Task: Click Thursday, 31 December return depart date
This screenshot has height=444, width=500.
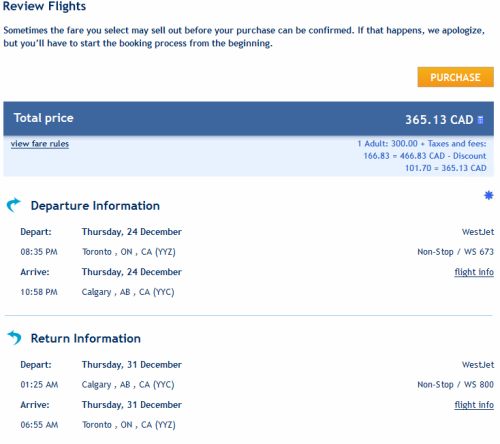Action: (132, 365)
